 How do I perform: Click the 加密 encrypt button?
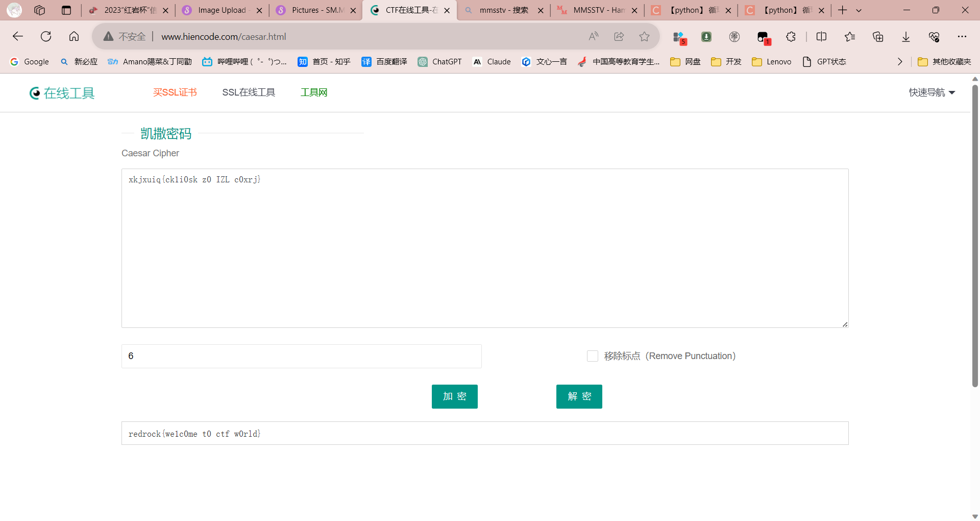[x=455, y=396]
